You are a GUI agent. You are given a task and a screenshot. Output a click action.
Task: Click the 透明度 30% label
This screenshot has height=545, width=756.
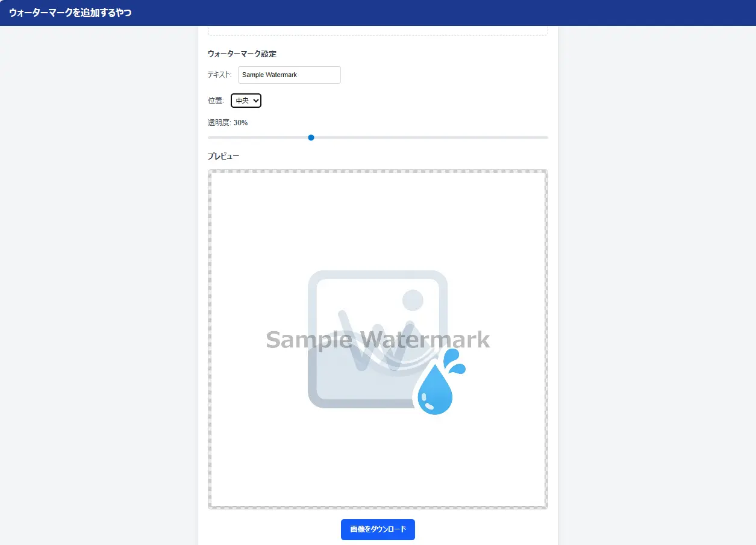pyautogui.click(x=227, y=122)
